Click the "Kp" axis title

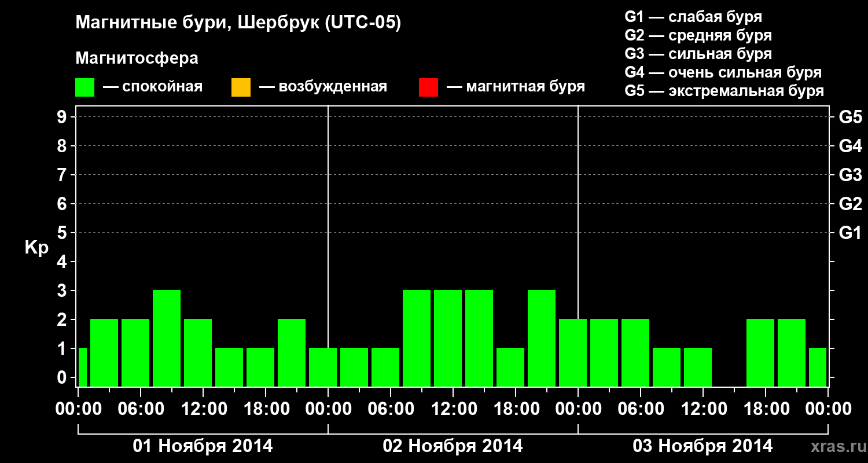tap(36, 248)
